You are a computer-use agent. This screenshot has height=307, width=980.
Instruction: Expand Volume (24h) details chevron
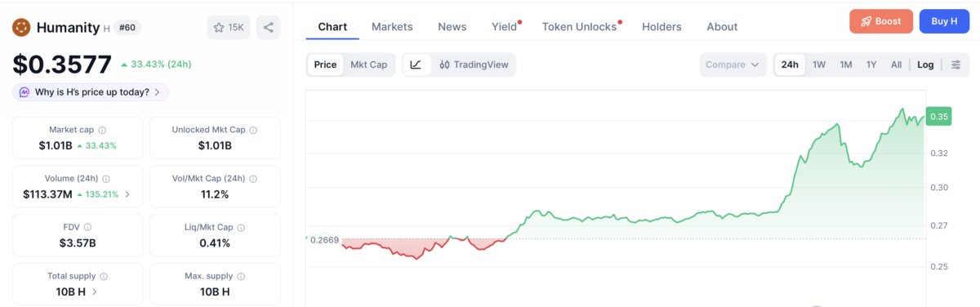point(127,194)
